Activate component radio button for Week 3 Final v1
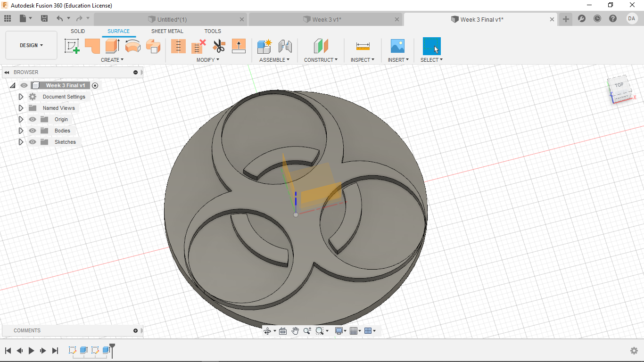Viewport: 644px width, 362px height. pyautogui.click(x=95, y=85)
